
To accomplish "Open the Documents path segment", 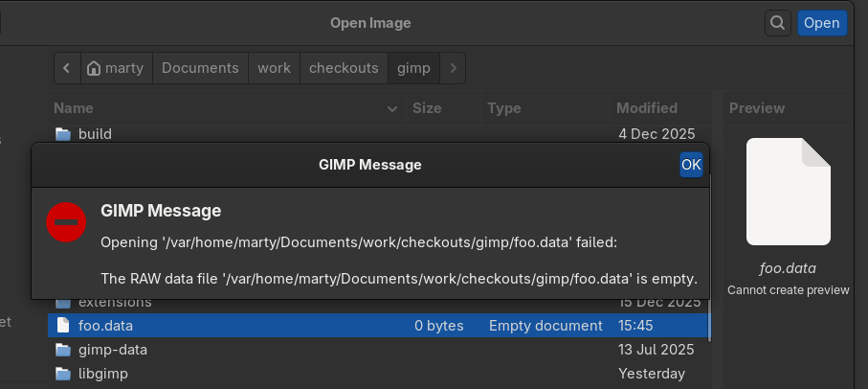I will pyautogui.click(x=200, y=68).
